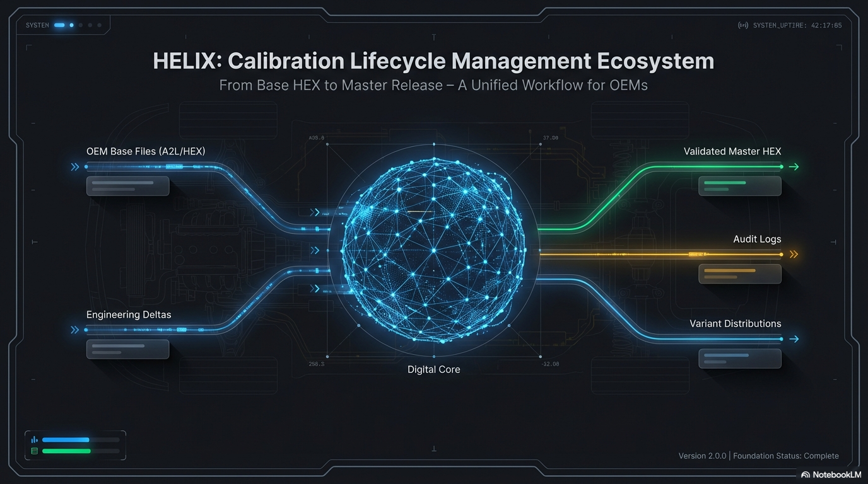
Task: Click blue arrow ending Variant Distributions line
Action: pyautogui.click(x=794, y=339)
